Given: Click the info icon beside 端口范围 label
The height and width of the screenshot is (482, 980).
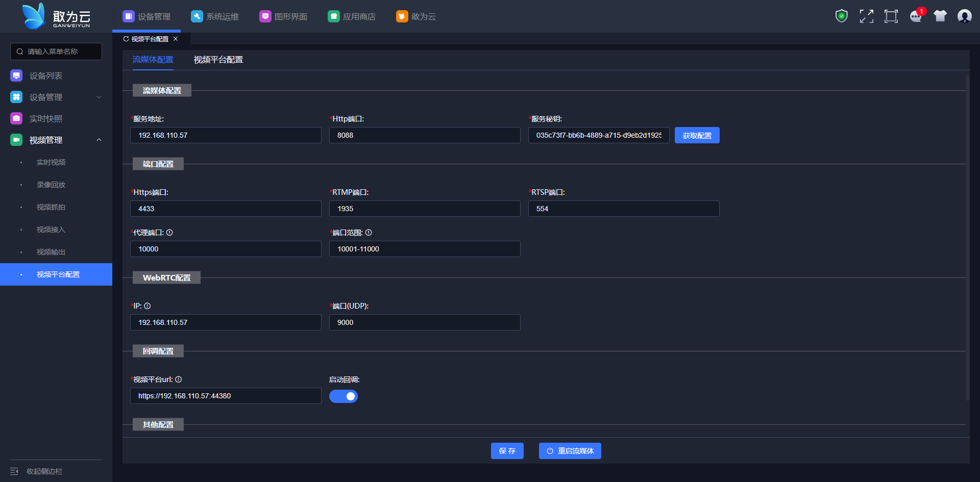Looking at the screenshot, I should pos(369,233).
